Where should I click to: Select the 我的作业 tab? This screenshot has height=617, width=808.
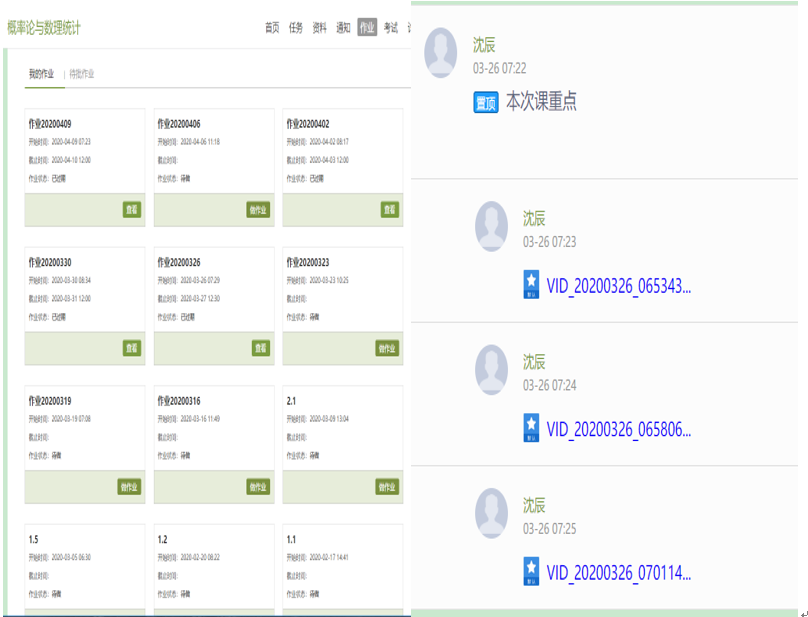coord(42,74)
